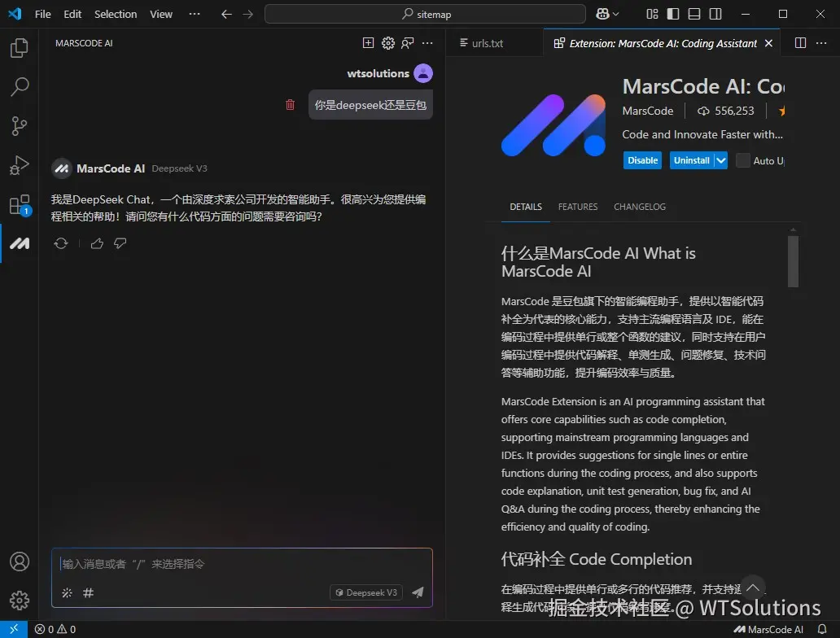The height and width of the screenshot is (638, 840).
Task: Open the MarsCode AI feedback icon
Action: (x=407, y=42)
